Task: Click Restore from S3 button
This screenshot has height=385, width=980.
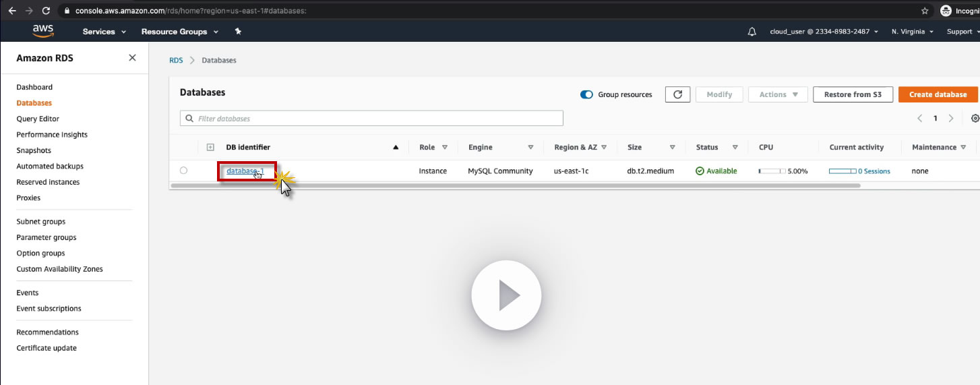Action: (x=853, y=94)
